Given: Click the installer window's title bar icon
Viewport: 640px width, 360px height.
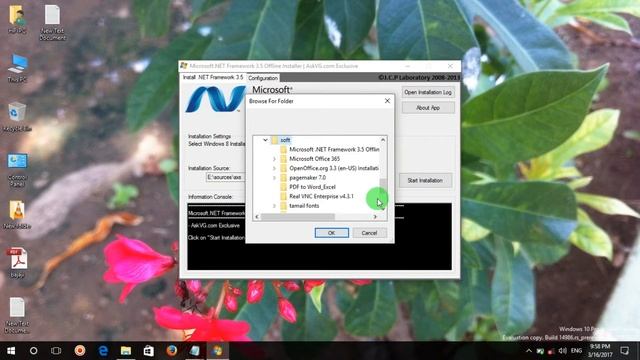Looking at the screenshot, I should 184,66.
